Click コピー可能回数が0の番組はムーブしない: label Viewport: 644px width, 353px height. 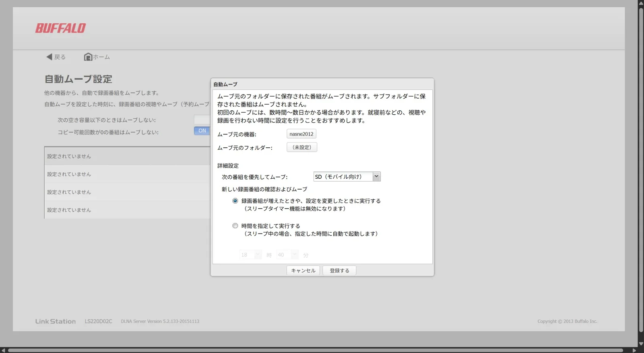pos(108,132)
